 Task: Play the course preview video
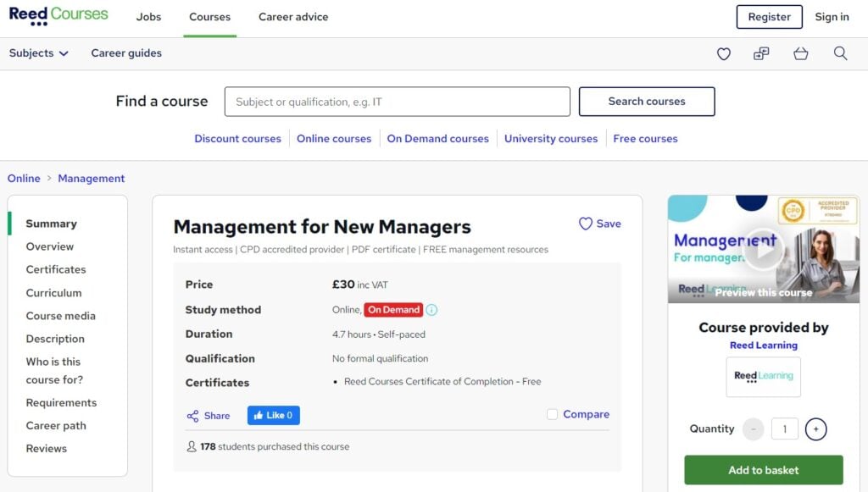click(x=764, y=249)
